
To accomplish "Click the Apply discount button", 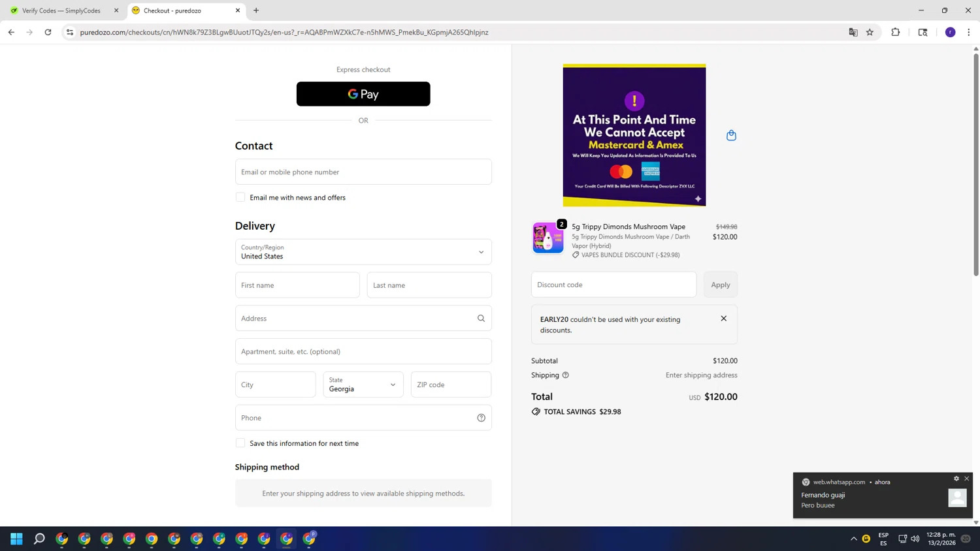I will 721,285.
